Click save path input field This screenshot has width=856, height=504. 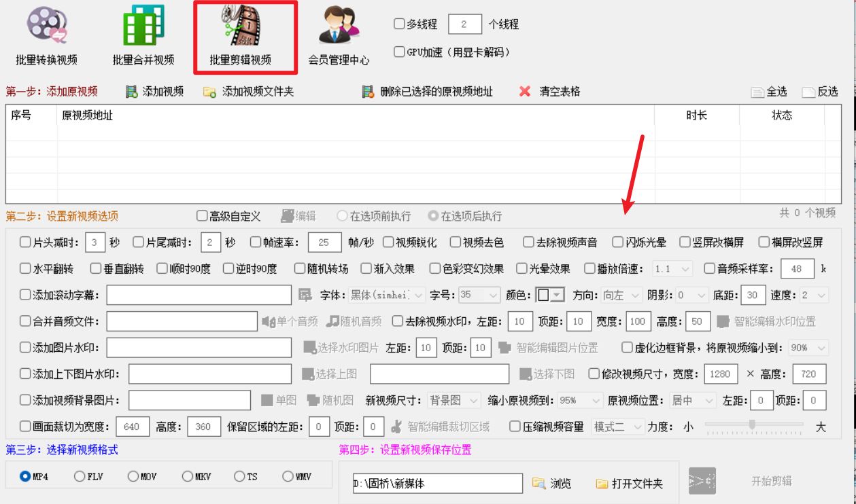(437, 484)
